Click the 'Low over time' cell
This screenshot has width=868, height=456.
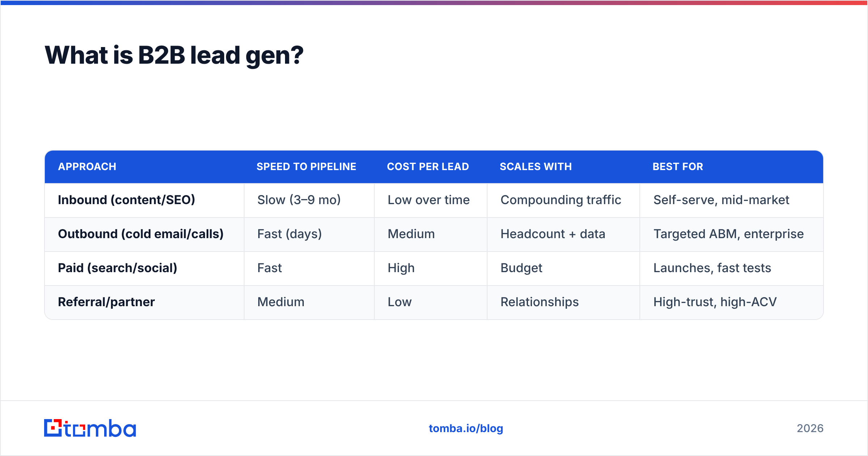pos(430,200)
